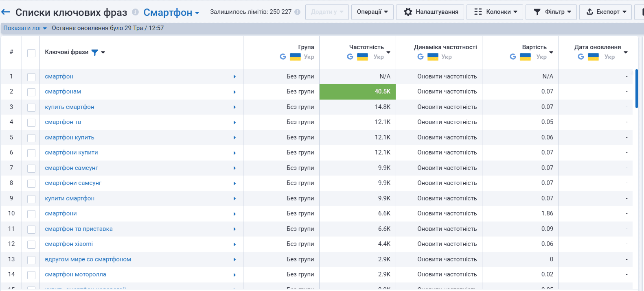Image resolution: width=644 pixels, height=291 pixels.
Task: Click the disabled Додати у button
Action: point(327,12)
